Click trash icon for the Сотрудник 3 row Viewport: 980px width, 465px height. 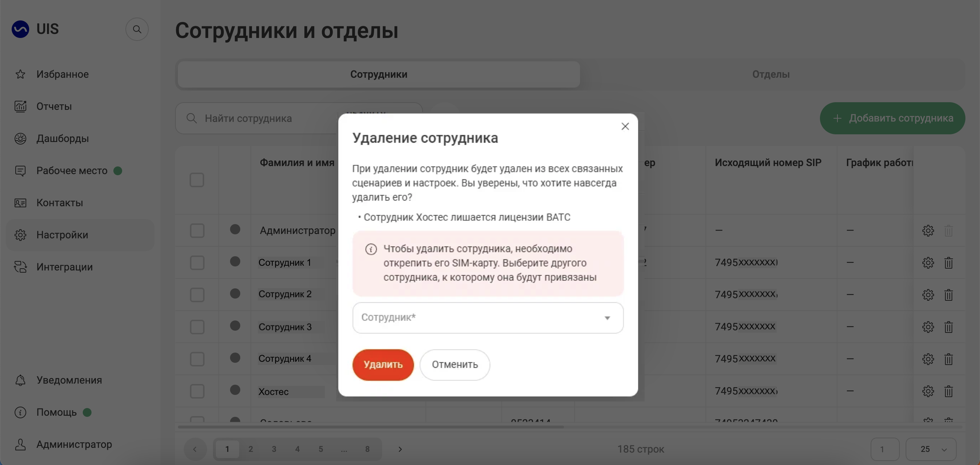948,327
